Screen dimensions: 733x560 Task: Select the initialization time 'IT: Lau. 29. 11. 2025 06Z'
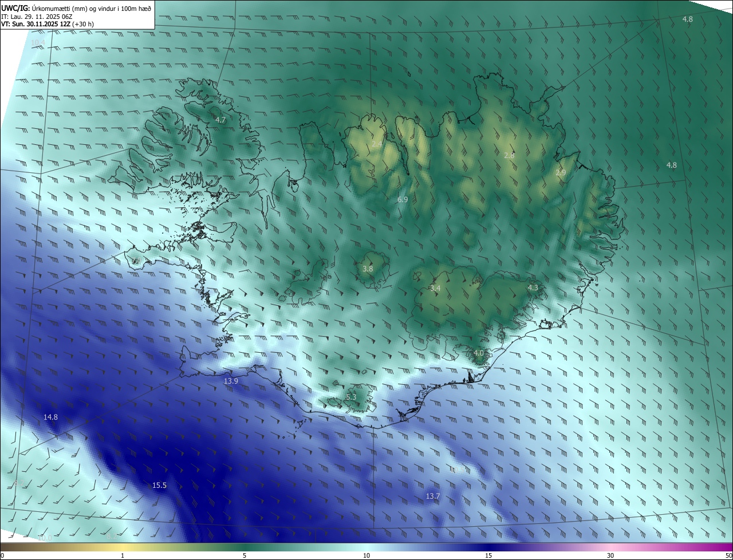point(36,17)
